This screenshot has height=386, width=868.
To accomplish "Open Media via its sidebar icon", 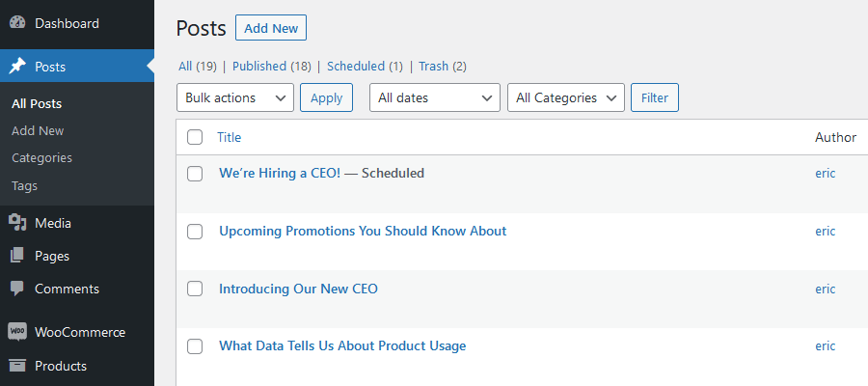I will pos(17,223).
